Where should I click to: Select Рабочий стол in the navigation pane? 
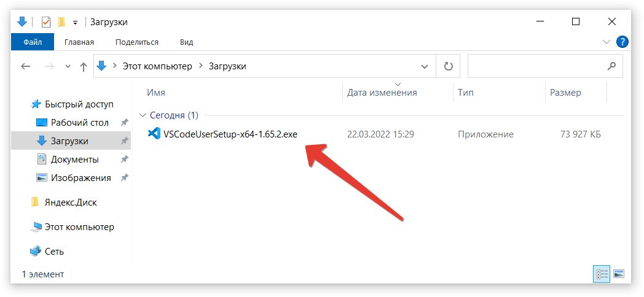click(79, 122)
